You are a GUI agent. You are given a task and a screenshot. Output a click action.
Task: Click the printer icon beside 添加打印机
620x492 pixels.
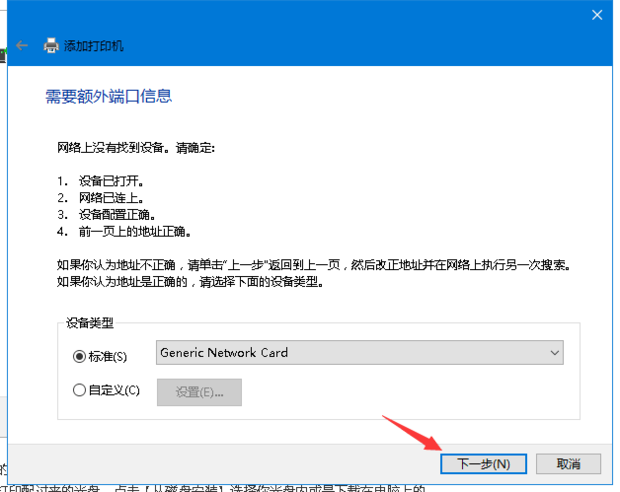[51, 46]
